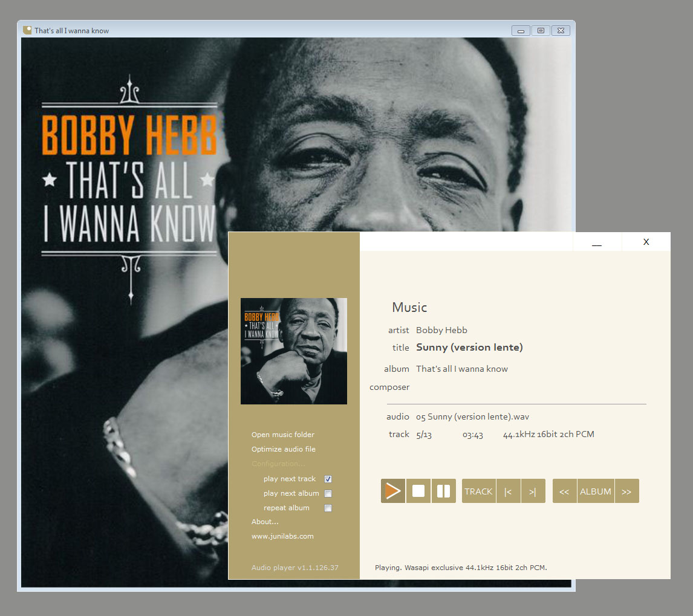Choose Optimize audio file
Screen dimensions: 693x616
coord(283,449)
